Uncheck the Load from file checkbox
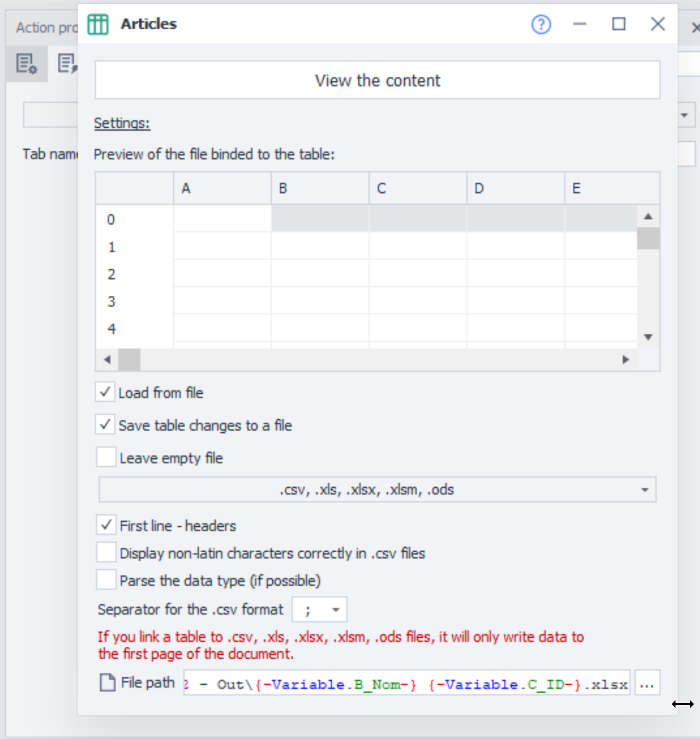This screenshot has height=739, width=700. (x=105, y=392)
